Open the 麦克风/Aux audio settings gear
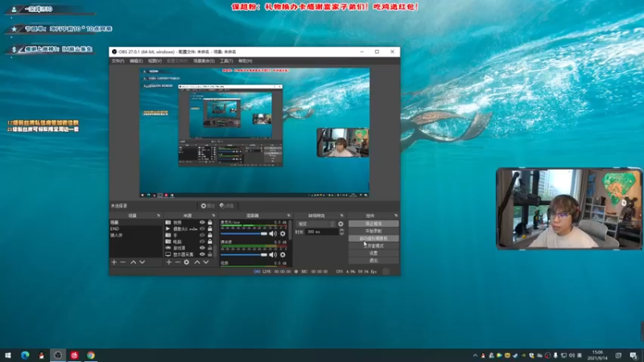The height and width of the screenshot is (362, 644). pyautogui.click(x=283, y=233)
